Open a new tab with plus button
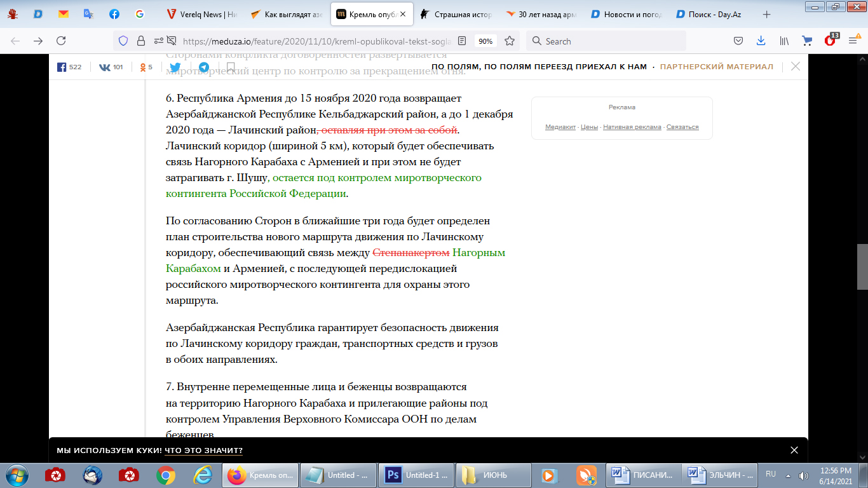 [767, 14]
